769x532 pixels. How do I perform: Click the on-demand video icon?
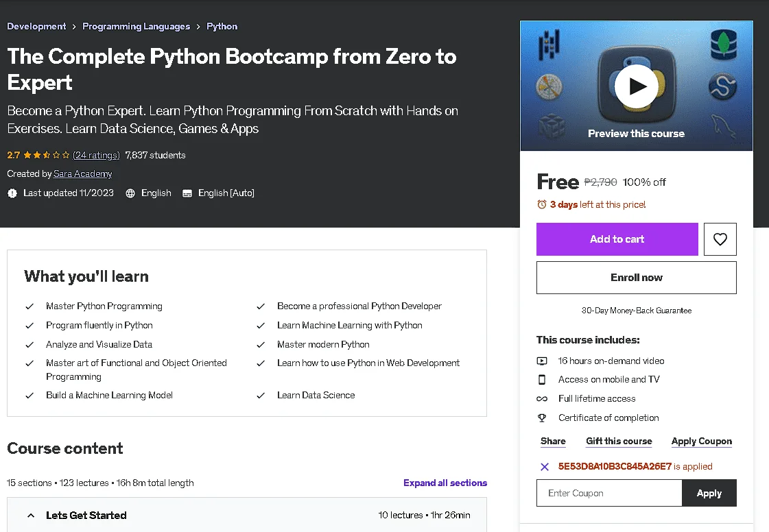[542, 361]
